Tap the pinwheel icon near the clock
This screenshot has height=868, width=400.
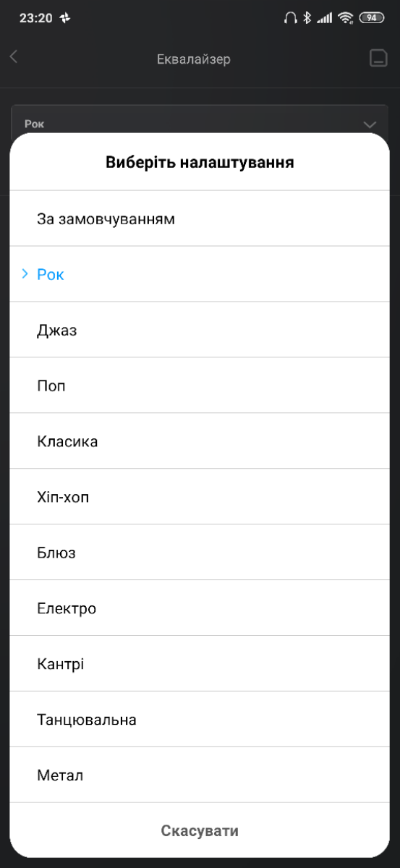(x=66, y=18)
